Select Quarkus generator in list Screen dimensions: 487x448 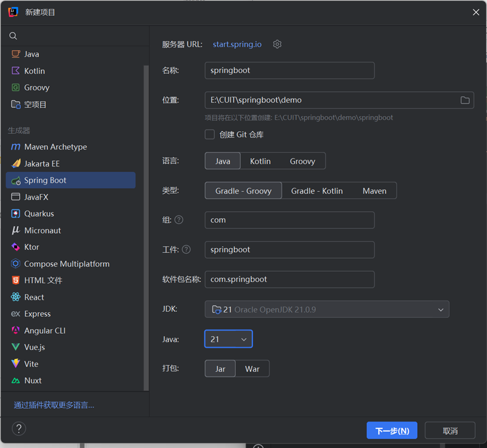tap(71, 214)
